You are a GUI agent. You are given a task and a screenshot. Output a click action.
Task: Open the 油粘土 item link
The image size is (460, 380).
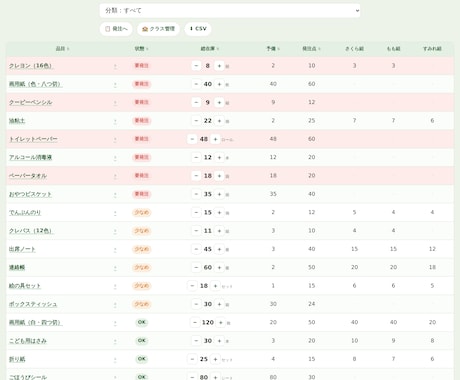17,121
